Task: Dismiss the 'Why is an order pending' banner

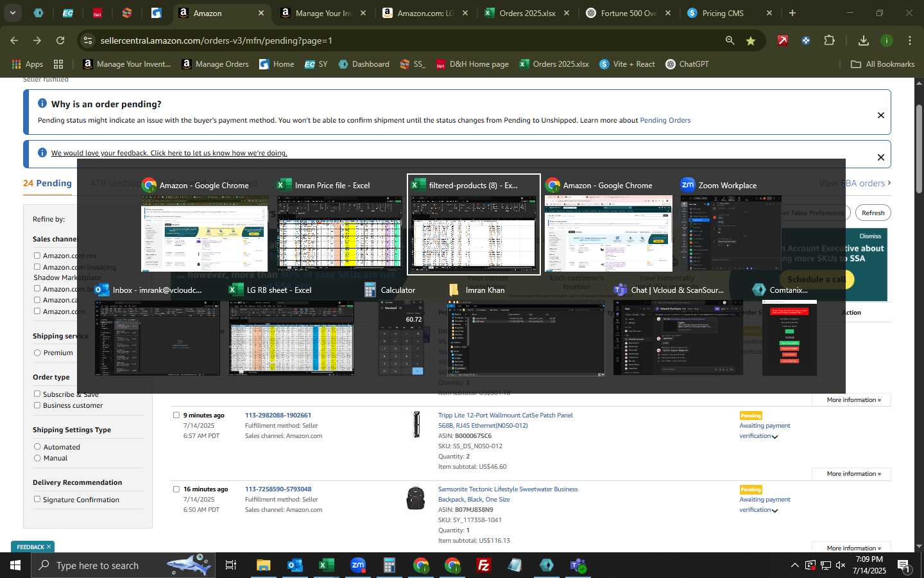Action: click(881, 116)
